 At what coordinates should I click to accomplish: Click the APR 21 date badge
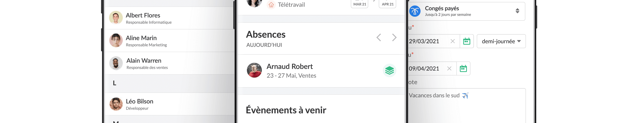(x=387, y=3)
